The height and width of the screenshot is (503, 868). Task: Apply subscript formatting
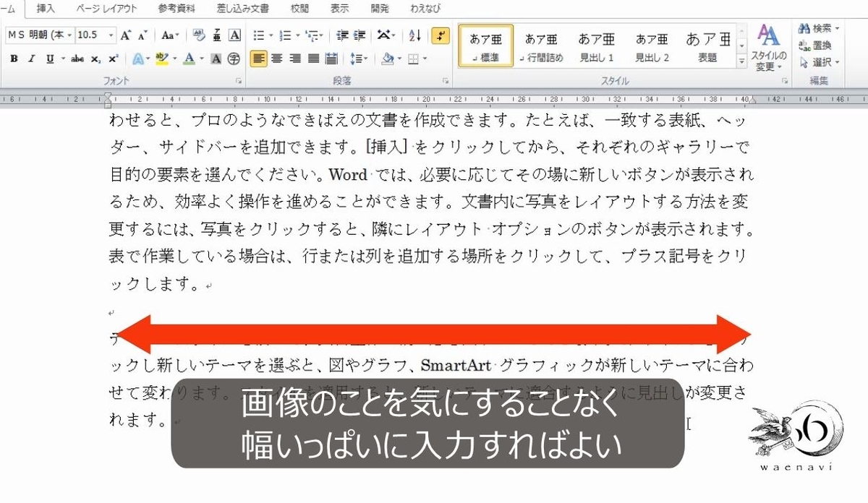point(96,59)
